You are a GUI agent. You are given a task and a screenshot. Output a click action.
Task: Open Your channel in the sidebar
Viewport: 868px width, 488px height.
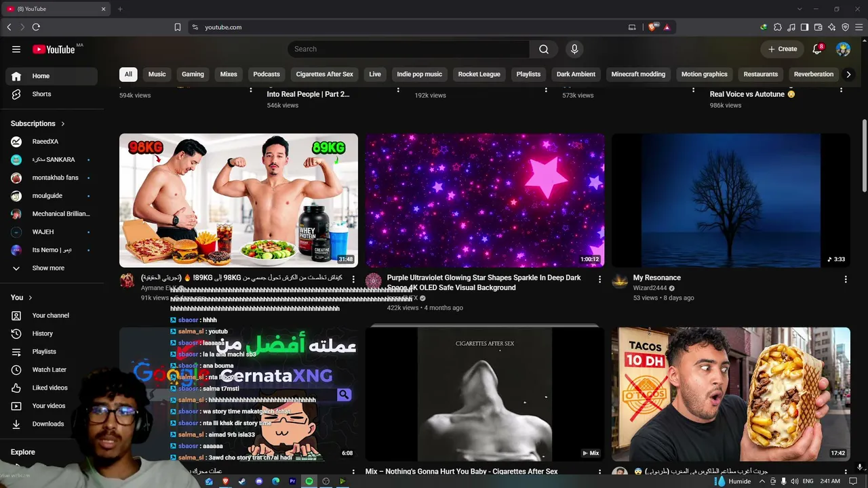(52, 315)
